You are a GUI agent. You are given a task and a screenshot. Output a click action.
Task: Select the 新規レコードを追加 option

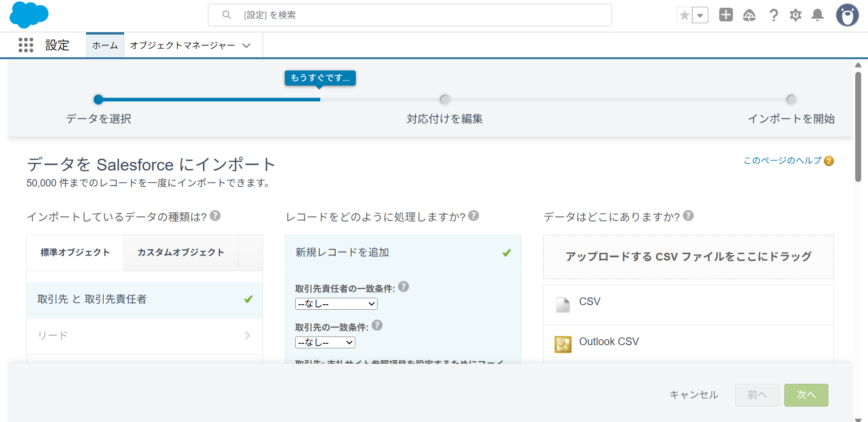(x=403, y=253)
